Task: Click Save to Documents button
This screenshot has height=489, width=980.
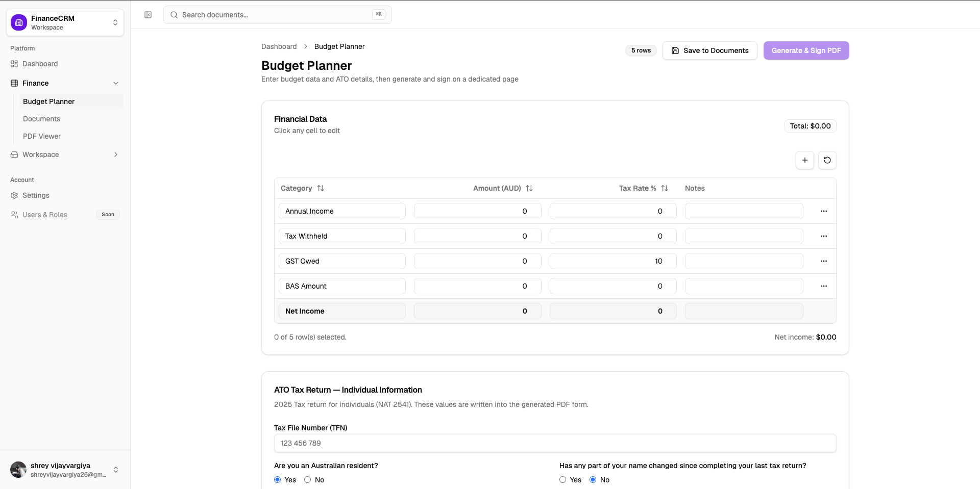Action: (709, 50)
